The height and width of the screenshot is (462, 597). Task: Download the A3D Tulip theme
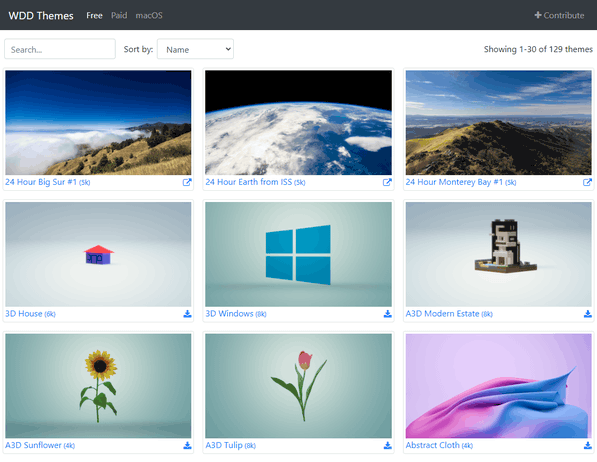[388, 445]
